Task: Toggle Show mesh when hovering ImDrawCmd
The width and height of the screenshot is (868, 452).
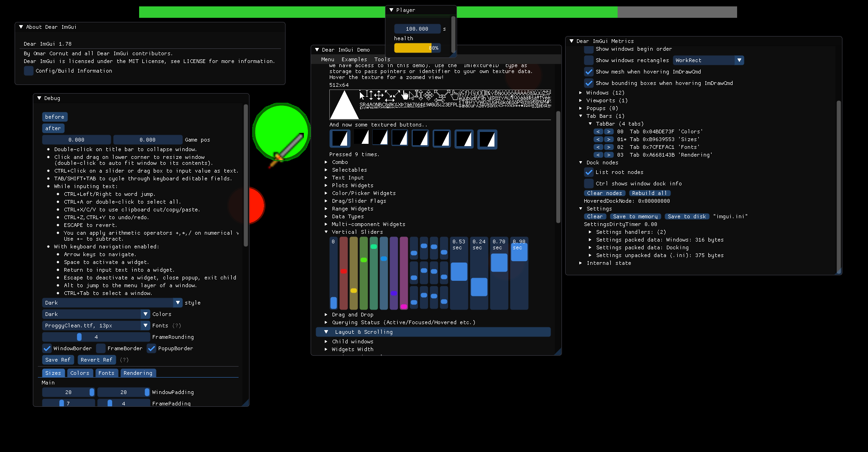Action: [x=589, y=72]
